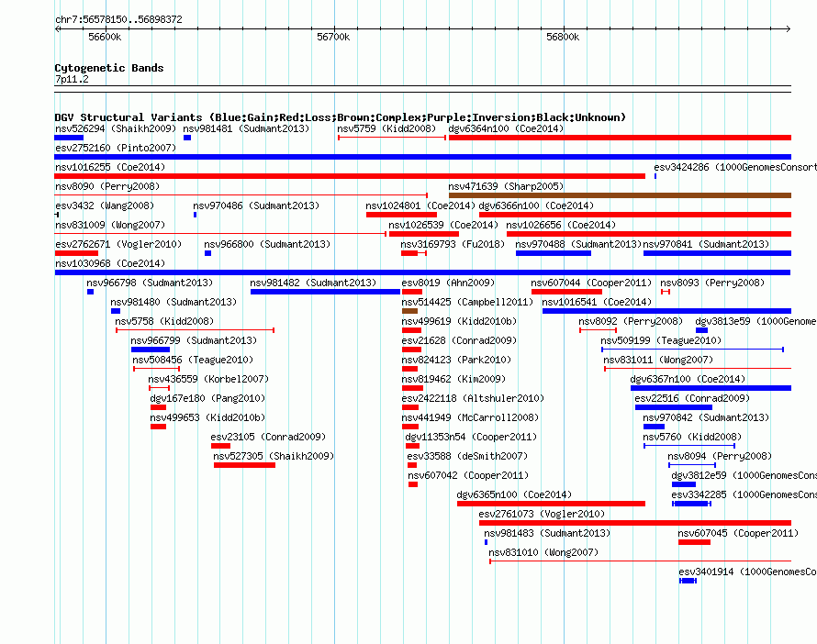Select nsv1024801 (Coe2014) variant label

pyautogui.click(x=420, y=205)
